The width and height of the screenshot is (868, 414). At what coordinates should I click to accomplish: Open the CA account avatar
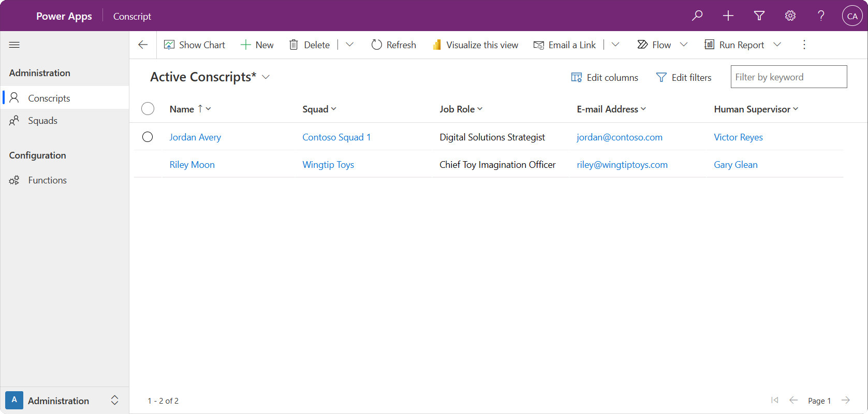click(x=852, y=16)
